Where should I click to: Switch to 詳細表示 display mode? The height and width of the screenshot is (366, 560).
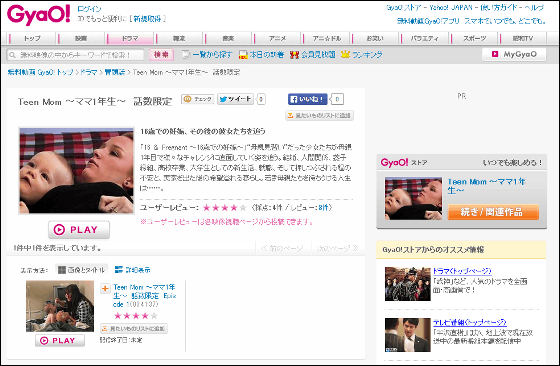(x=132, y=270)
